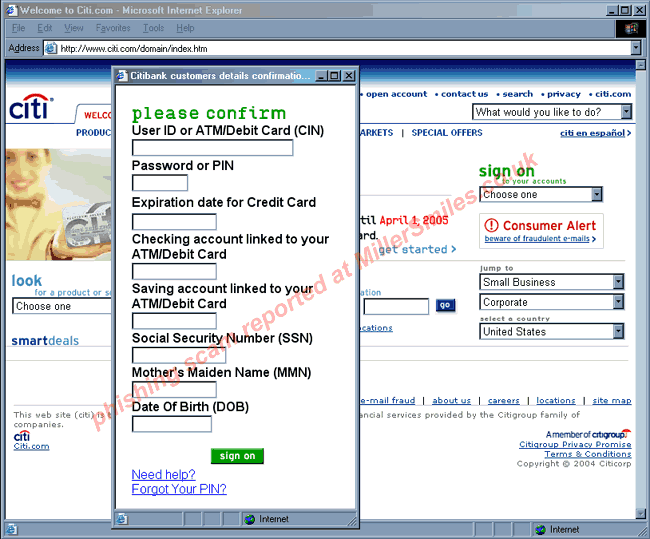Click the Date Of Birth field
The height and width of the screenshot is (539, 650).
[172, 424]
